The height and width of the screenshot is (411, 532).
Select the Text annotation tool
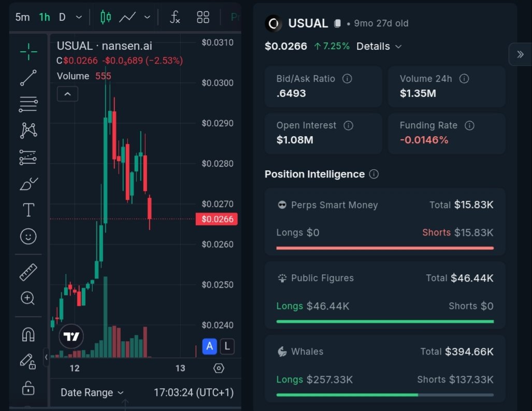(x=28, y=210)
